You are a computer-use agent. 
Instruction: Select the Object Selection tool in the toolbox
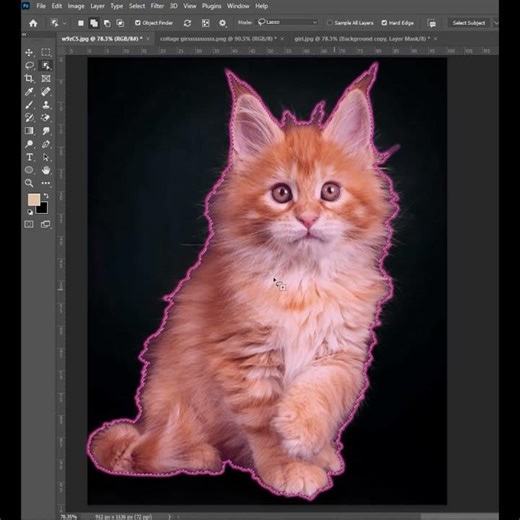pyautogui.click(x=46, y=65)
